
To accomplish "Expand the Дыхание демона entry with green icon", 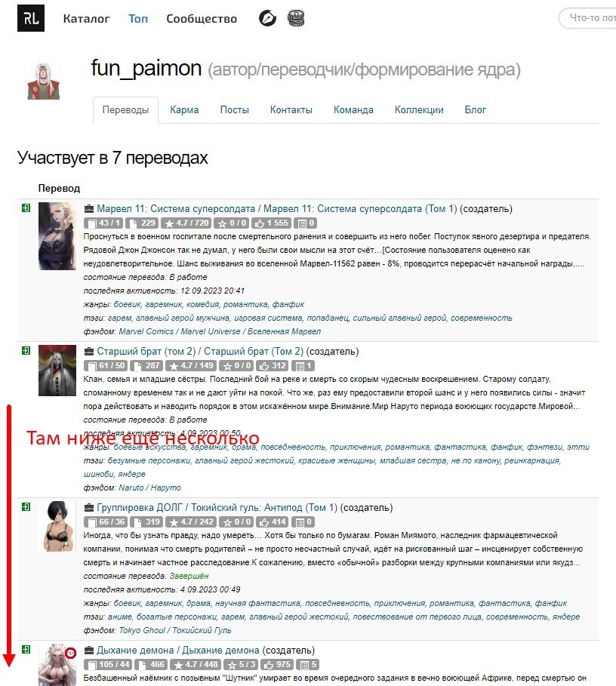I will tap(26, 650).
